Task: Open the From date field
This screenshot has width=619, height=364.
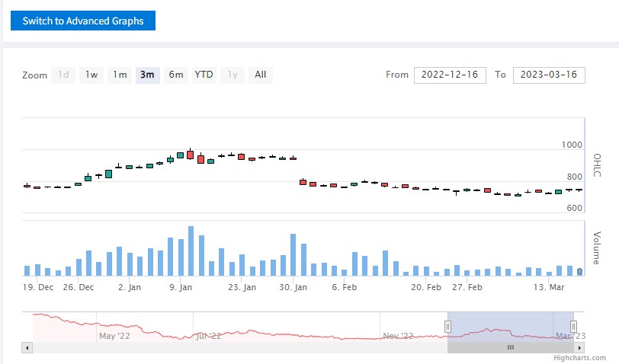Action: (450, 75)
